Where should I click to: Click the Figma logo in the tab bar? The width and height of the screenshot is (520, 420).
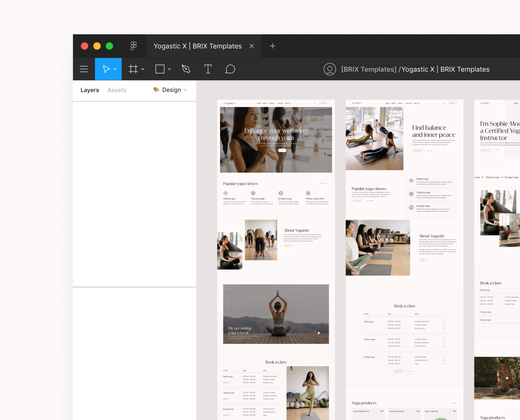134,46
